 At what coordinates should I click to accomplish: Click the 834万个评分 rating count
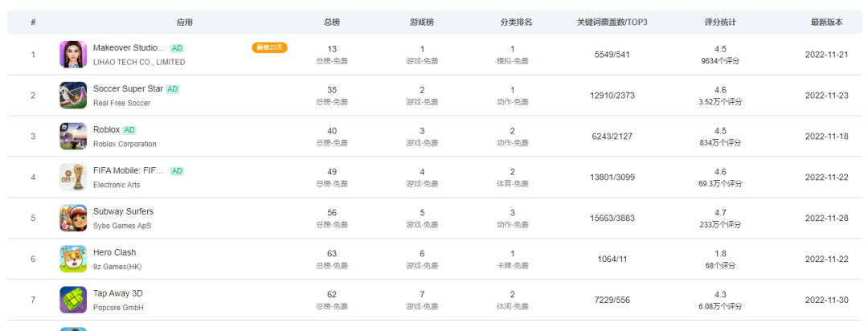pyautogui.click(x=720, y=143)
